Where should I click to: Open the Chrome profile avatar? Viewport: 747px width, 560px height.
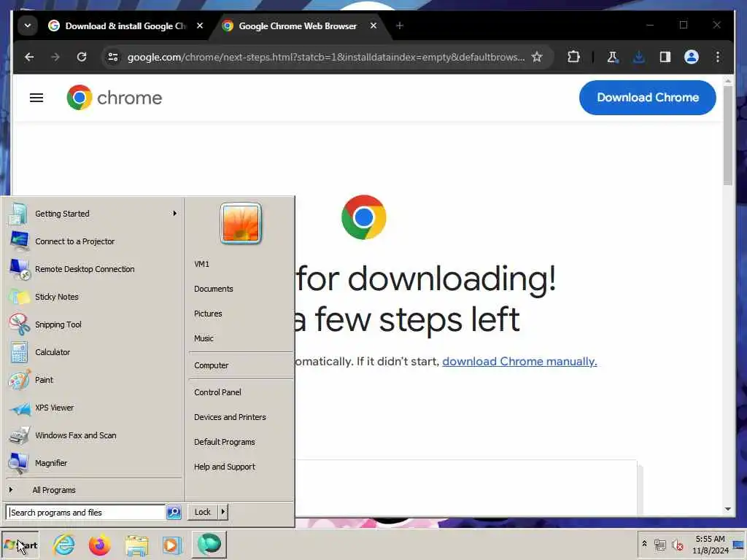tap(692, 57)
